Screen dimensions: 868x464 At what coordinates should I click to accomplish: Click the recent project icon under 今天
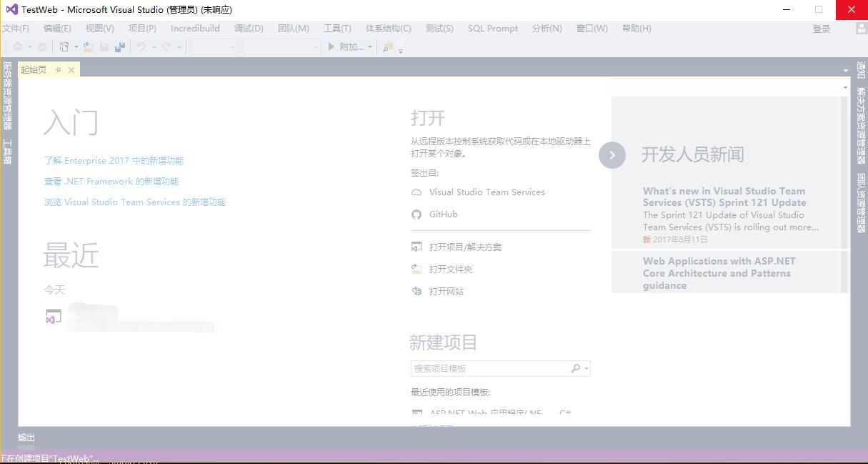(53, 317)
